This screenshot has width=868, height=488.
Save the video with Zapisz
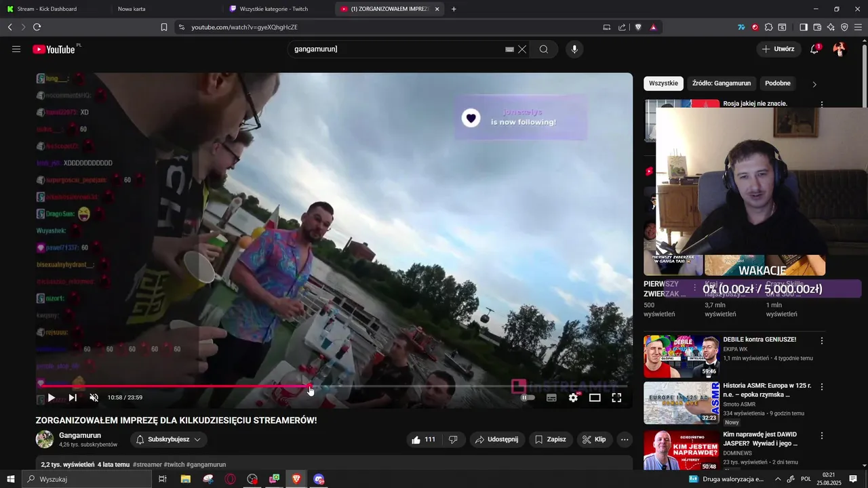pyautogui.click(x=550, y=439)
